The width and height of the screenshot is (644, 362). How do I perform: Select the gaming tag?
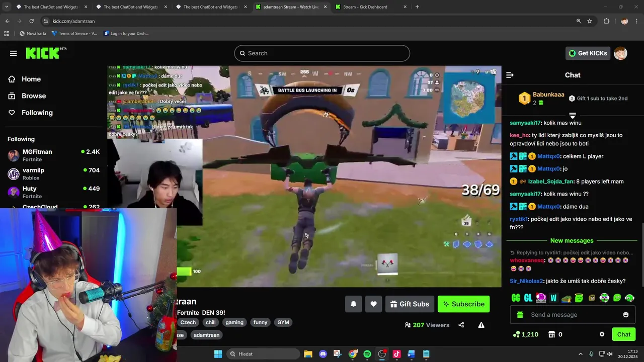pyautogui.click(x=234, y=322)
